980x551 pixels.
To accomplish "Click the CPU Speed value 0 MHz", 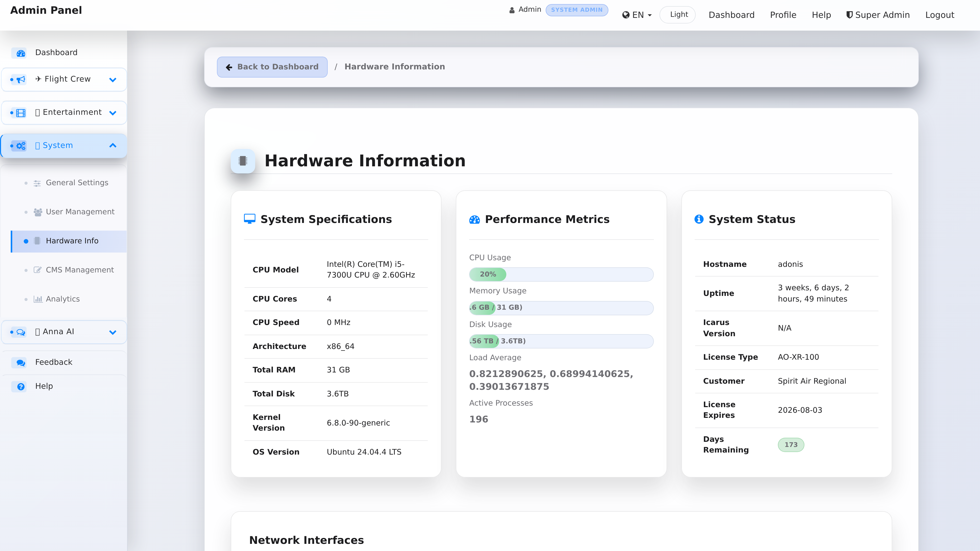I will coord(338,322).
